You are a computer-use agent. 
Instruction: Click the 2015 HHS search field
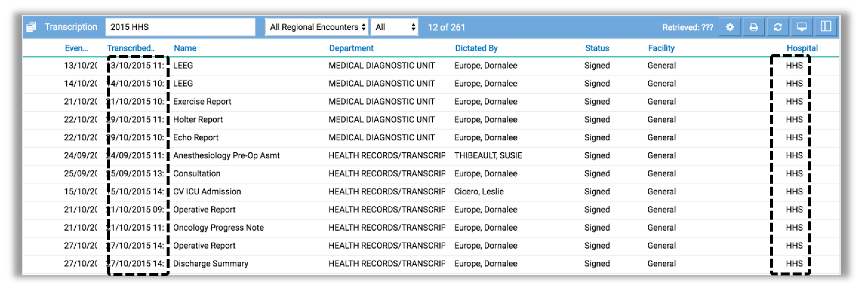point(180,27)
